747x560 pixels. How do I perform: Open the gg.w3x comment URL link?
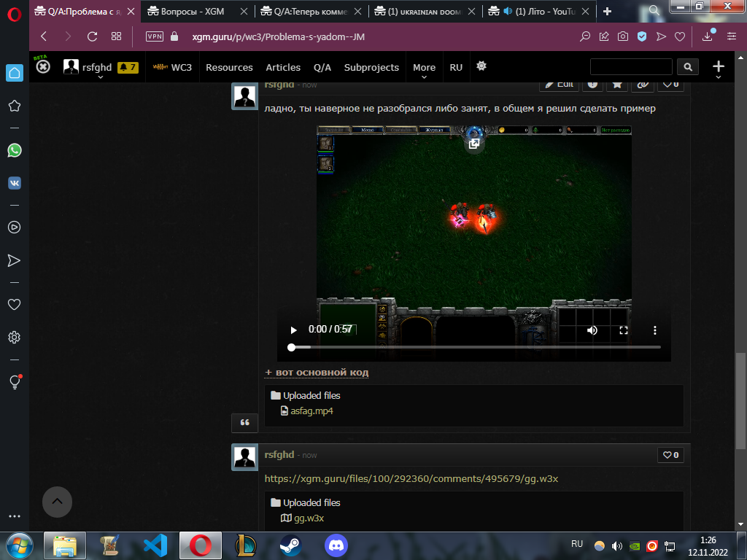coord(411,478)
